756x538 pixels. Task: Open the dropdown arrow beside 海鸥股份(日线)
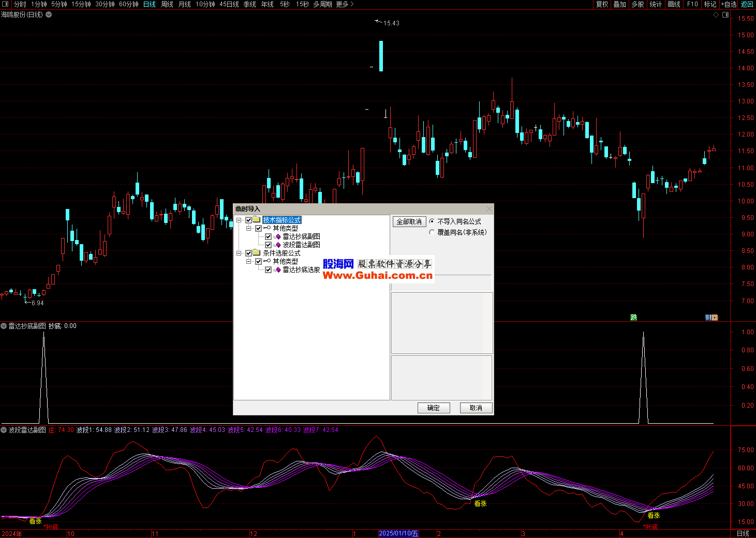(x=49, y=14)
